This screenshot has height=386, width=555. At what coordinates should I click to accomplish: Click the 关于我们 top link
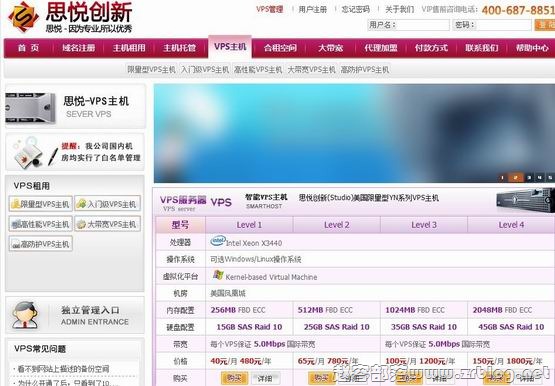click(400, 10)
